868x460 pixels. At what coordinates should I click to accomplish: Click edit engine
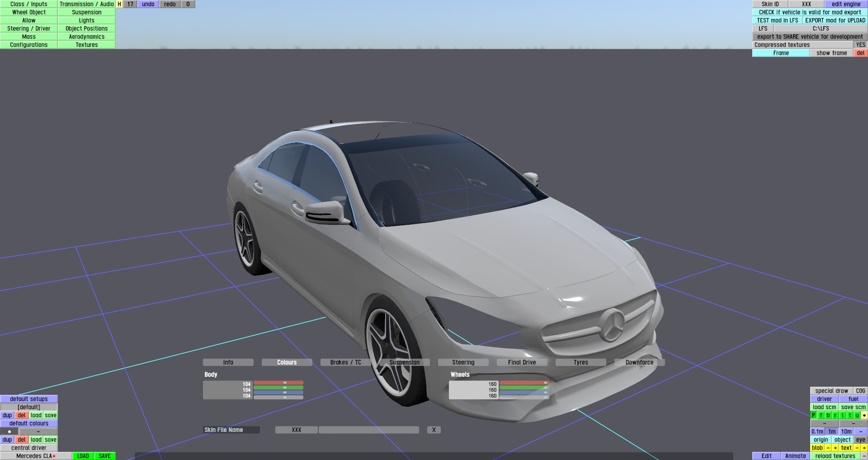(846, 4)
